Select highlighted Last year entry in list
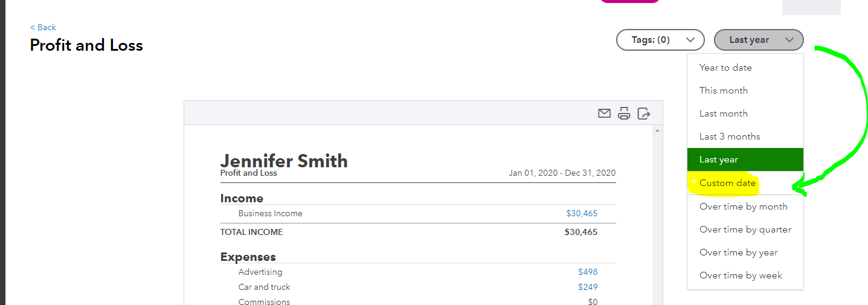This screenshot has height=305, width=868. coord(719,159)
